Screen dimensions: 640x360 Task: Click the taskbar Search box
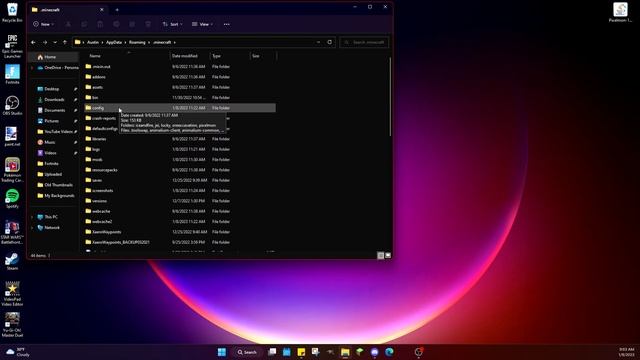pos(247,352)
